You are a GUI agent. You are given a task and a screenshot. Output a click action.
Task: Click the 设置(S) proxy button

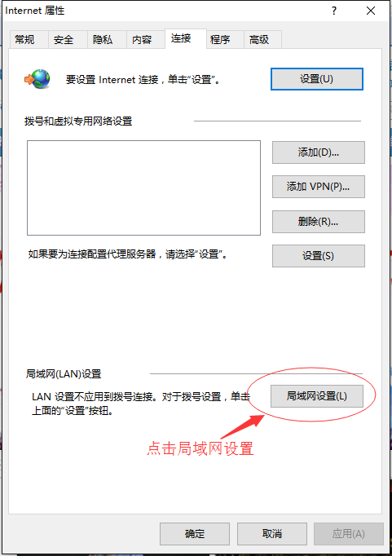click(x=319, y=256)
